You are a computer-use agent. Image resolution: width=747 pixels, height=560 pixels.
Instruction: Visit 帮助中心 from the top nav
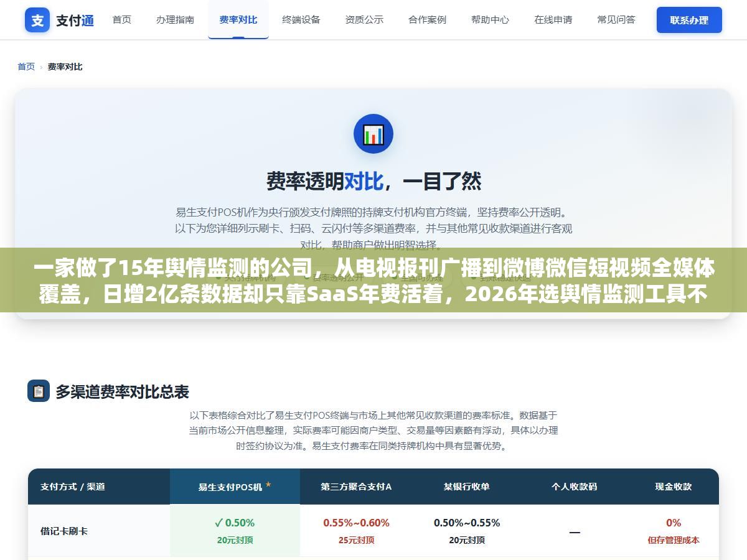tap(490, 20)
